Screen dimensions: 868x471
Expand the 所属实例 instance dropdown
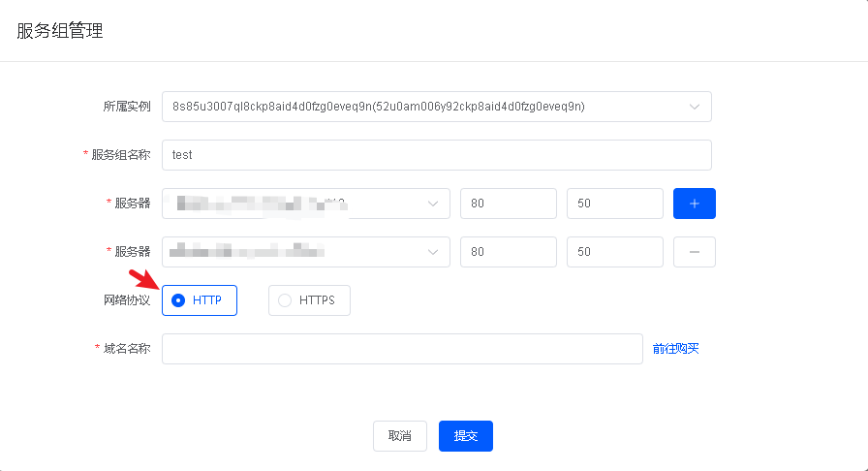pyautogui.click(x=436, y=107)
